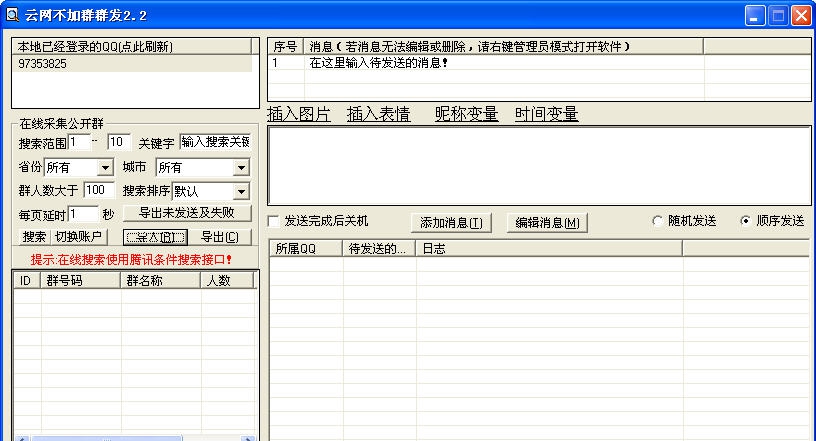Click the 时间变量 link
The width and height of the screenshot is (816, 441).
pos(546,114)
